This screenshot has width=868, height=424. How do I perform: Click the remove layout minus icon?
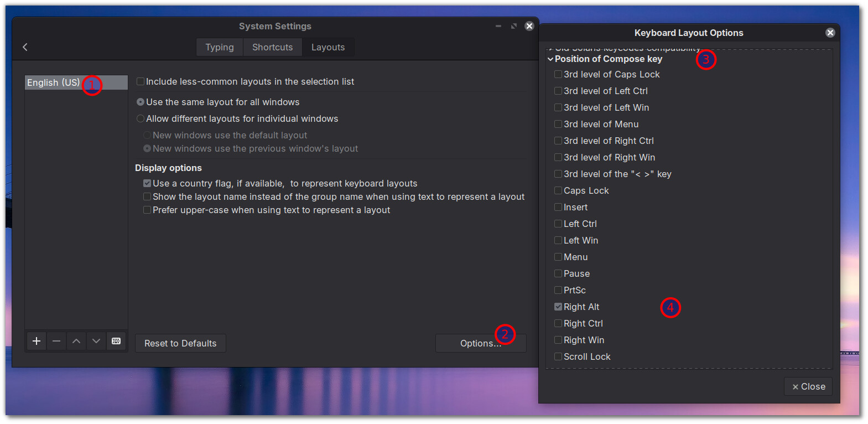[56, 341]
